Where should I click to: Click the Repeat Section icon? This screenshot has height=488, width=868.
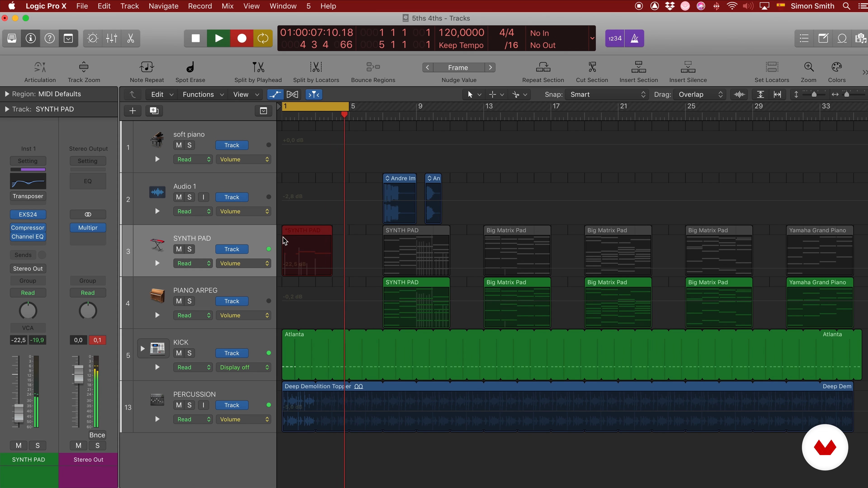543,67
